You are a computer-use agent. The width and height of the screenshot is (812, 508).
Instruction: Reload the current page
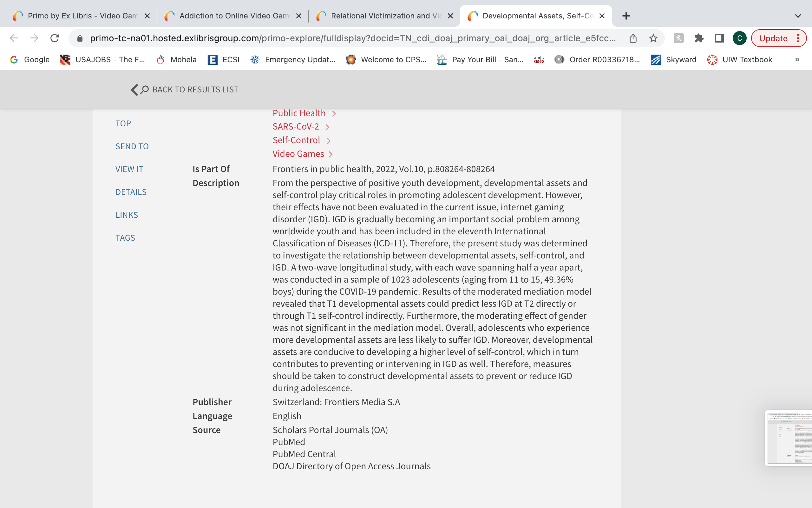pos(55,38)
